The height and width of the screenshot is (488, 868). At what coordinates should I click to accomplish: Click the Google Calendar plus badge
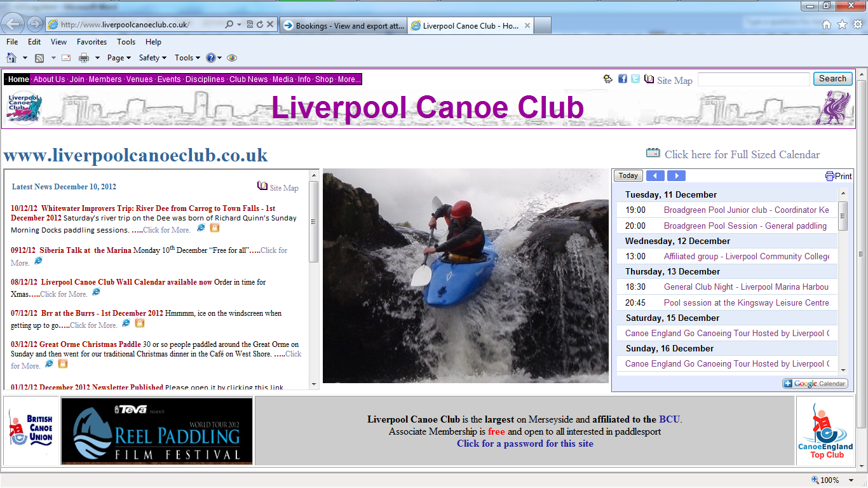coord(815,383)
